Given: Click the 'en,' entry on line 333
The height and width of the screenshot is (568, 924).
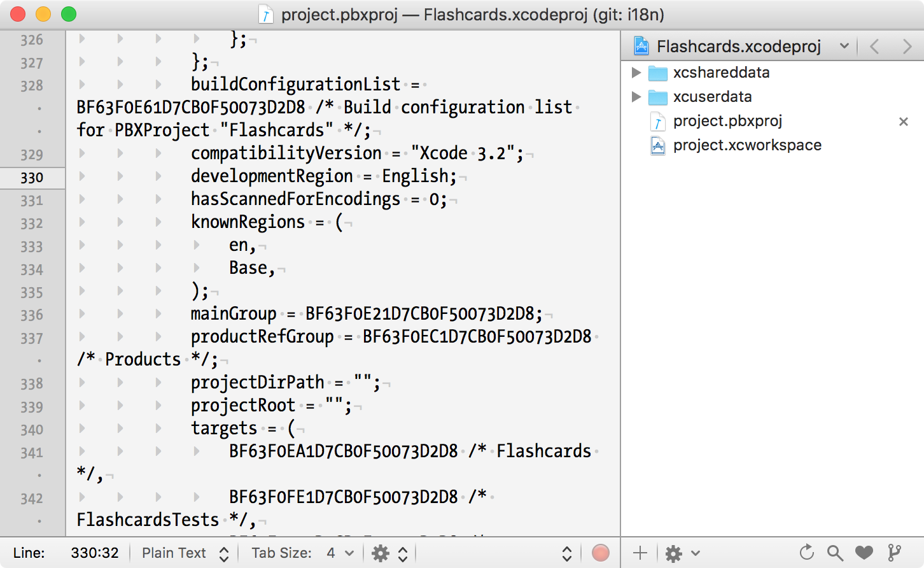Looking at the screenshot, I should (x=243, y=245).
